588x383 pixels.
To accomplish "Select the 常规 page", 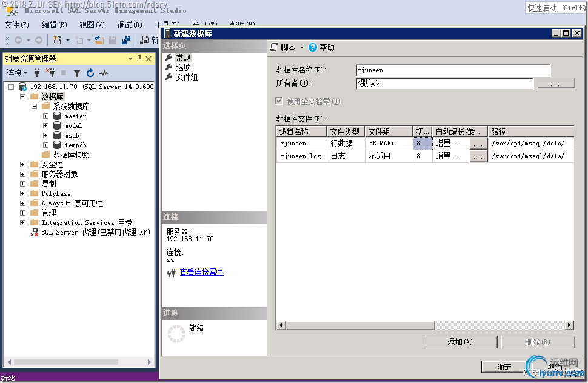I will 184,58.
